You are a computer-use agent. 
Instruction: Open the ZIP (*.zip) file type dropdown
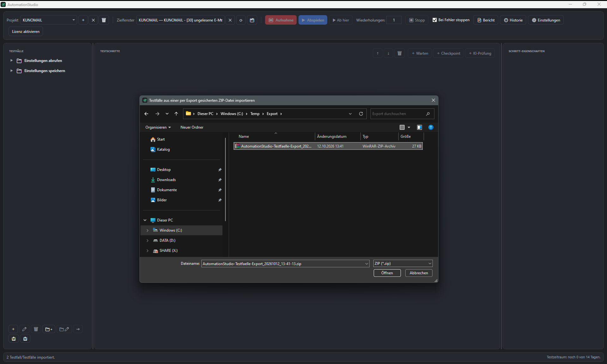pyautogui.click(x=403, y=264)
